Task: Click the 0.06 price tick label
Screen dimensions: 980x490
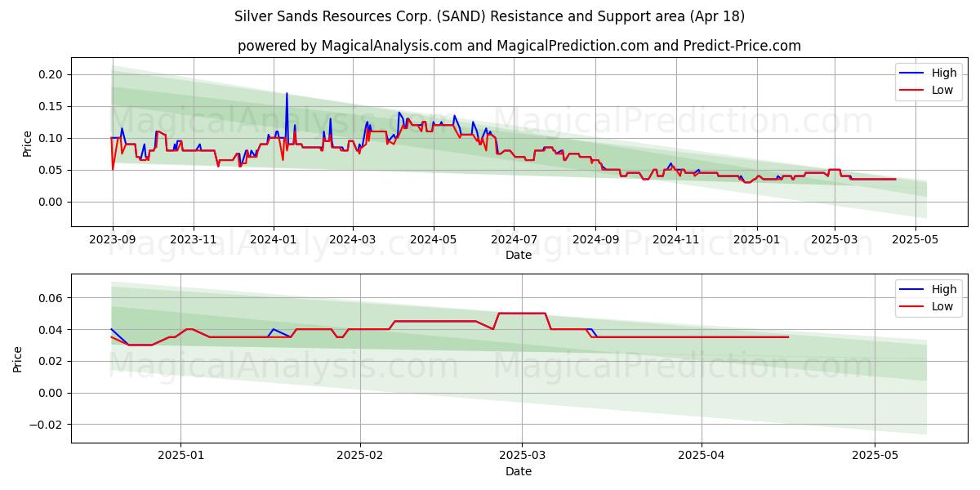Action: pyautogui.click(x=51, y=298)
